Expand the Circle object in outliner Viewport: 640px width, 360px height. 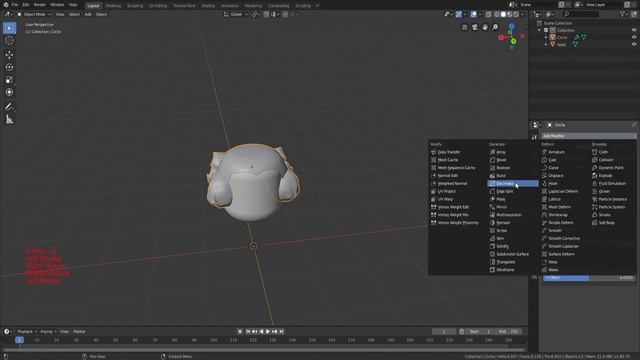point(546,37)
